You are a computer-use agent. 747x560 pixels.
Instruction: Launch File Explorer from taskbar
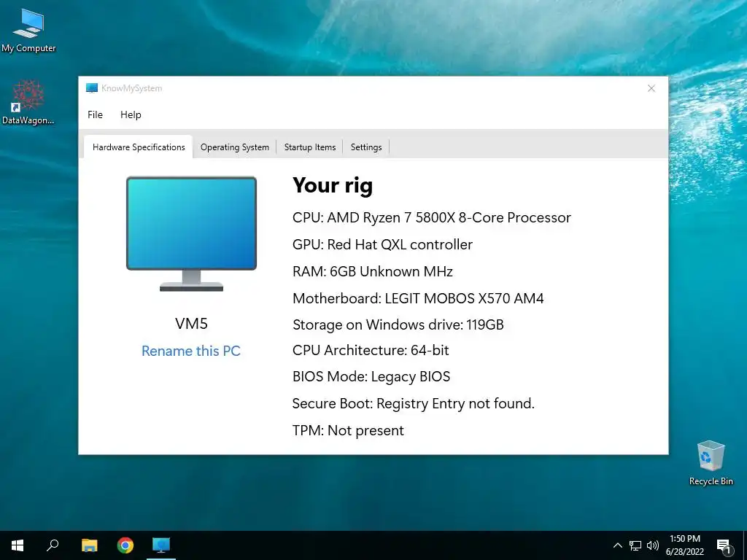[x=89, y=545]
